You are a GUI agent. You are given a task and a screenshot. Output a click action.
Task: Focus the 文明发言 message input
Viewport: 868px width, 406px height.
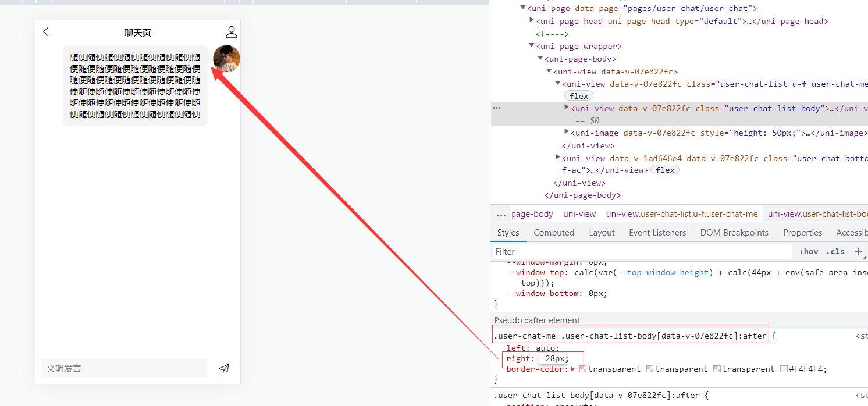click(x=124, y=368)
